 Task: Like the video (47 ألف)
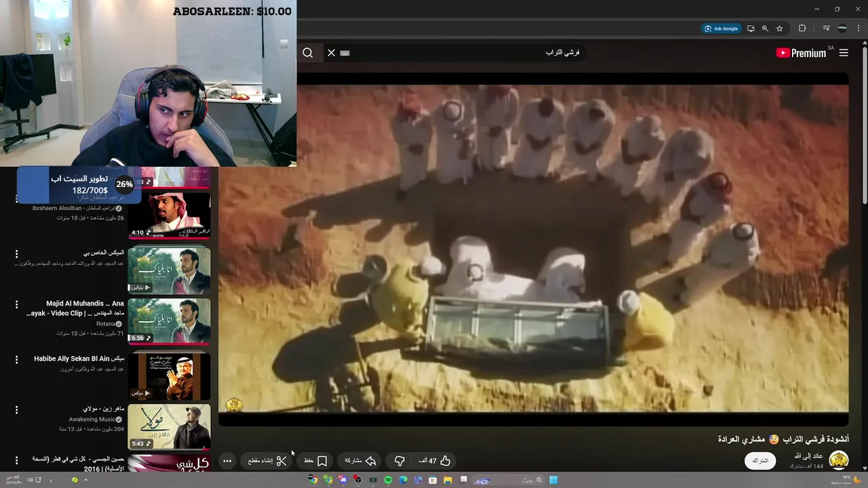[435, 461]
